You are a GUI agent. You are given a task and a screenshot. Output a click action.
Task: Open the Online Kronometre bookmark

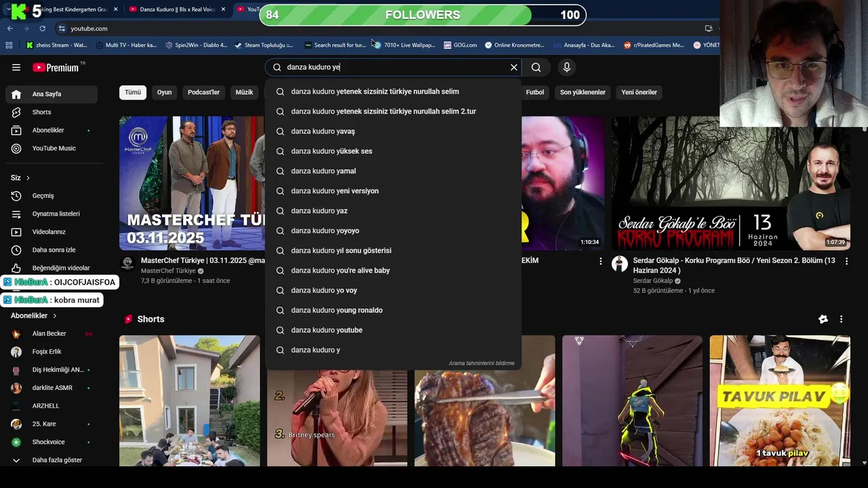tap(515, 45)
